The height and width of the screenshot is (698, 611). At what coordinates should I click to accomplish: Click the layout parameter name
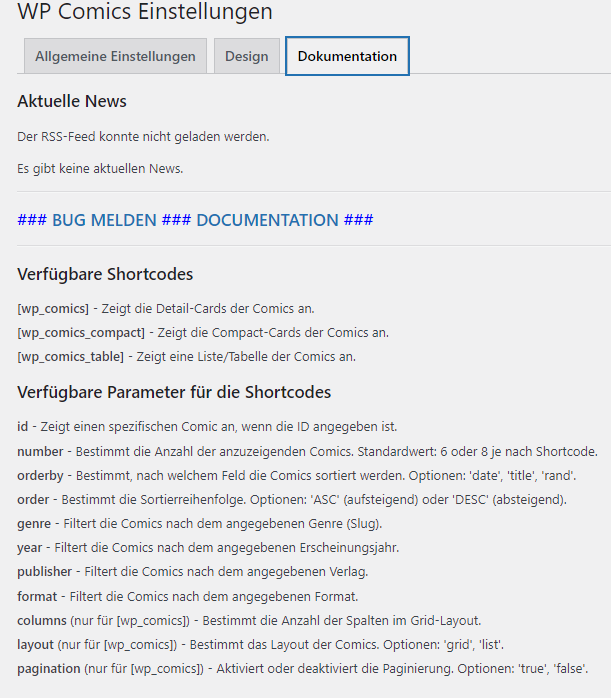tap(36, 645)
